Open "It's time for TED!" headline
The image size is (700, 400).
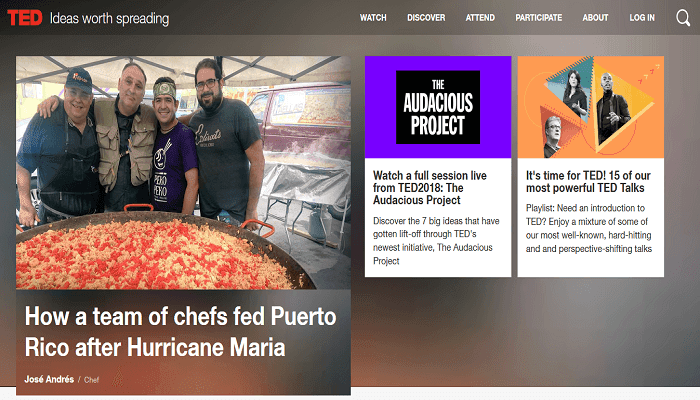pos(588,182)
